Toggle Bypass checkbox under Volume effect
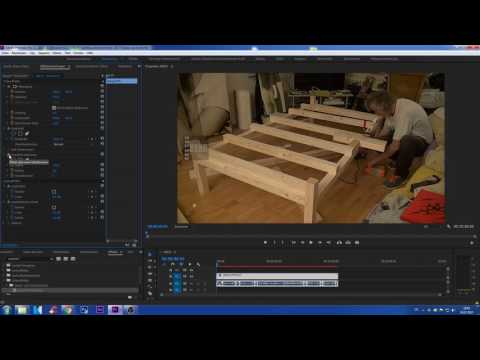Image resolution: width=480 pixels, height=360 pixels. click(x=54, y=192)
